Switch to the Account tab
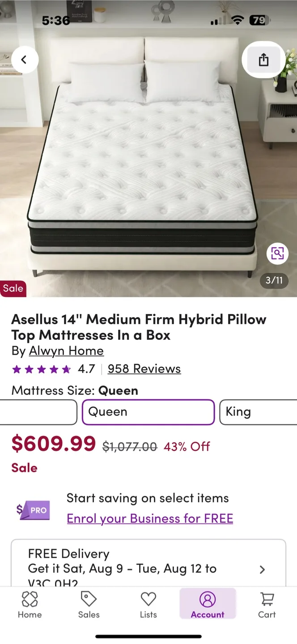 click(x=208, y=604)
